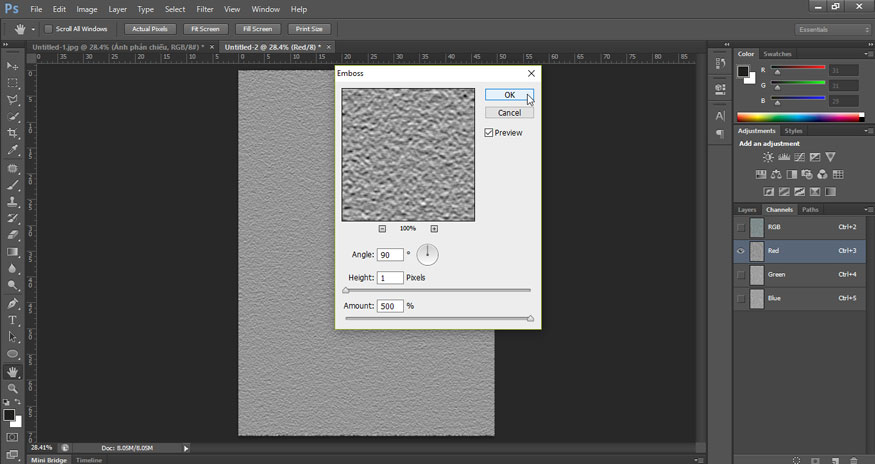Image resolution: width=875 pixels, height=464 pixels.
Task: Select the Eyedropper tool
Action: (x=12, y=150)
